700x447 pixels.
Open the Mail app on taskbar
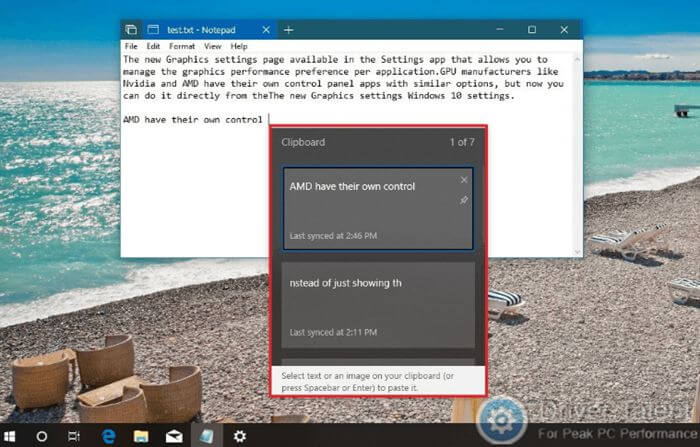pos(174,436)
